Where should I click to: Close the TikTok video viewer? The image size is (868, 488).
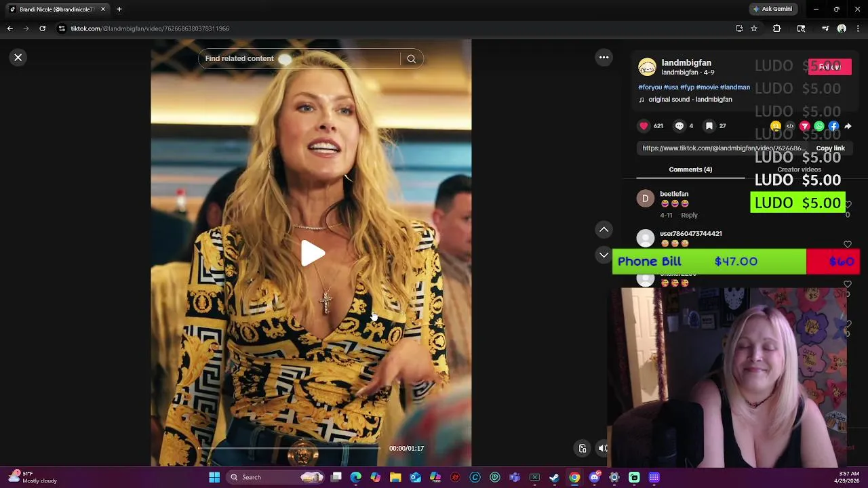pos(18,58)
